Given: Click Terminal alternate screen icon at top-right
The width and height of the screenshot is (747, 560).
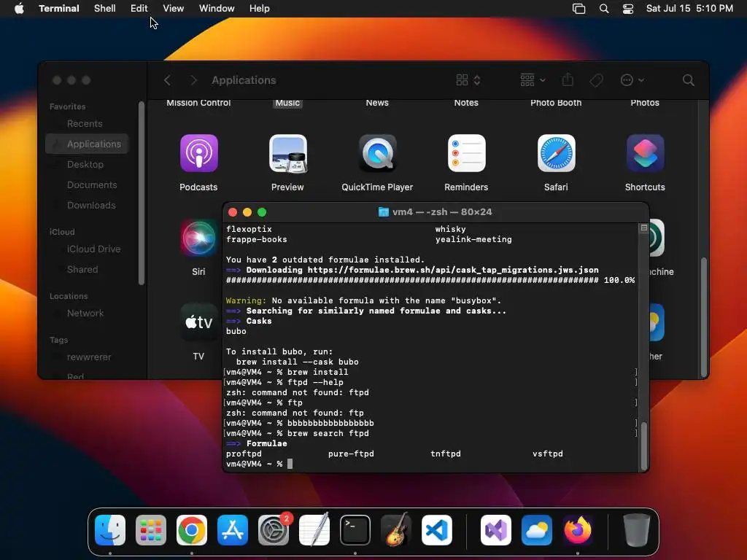Looking at the screenshot, I should click(x=643, y=228).
